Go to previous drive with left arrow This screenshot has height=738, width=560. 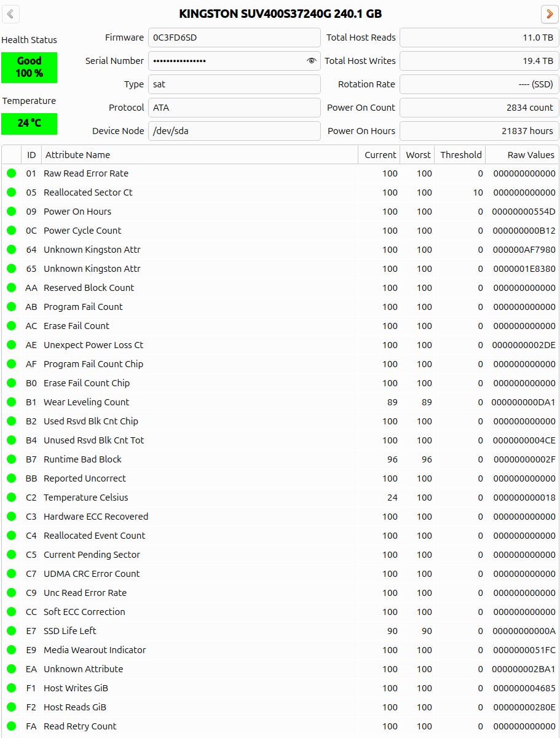tap(10, 14)
